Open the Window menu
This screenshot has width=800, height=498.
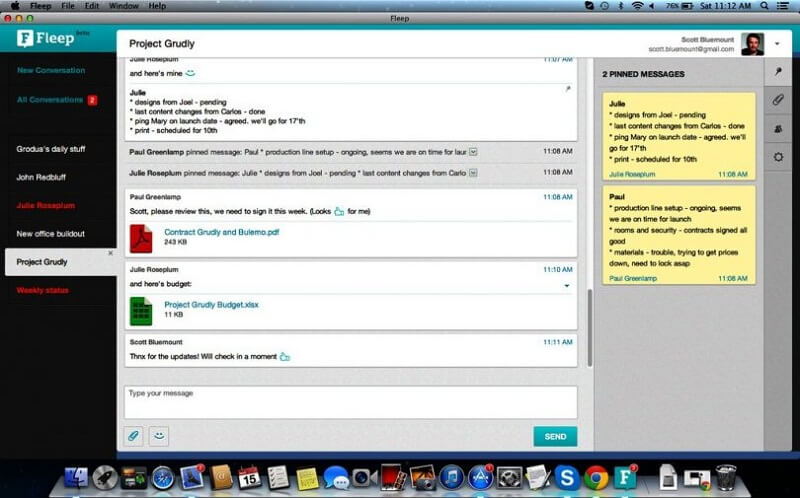[x=123, y=6]
